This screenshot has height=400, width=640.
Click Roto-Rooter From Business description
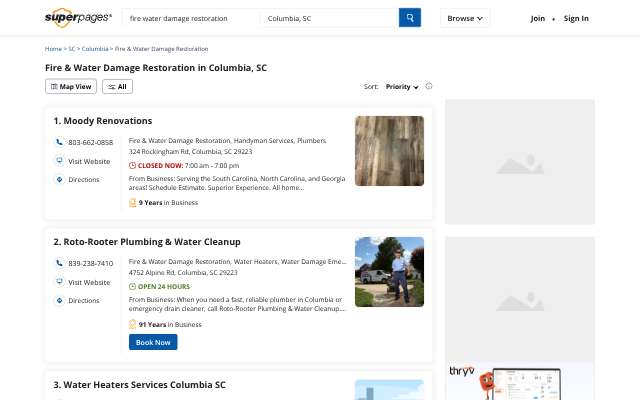point(237,304)
